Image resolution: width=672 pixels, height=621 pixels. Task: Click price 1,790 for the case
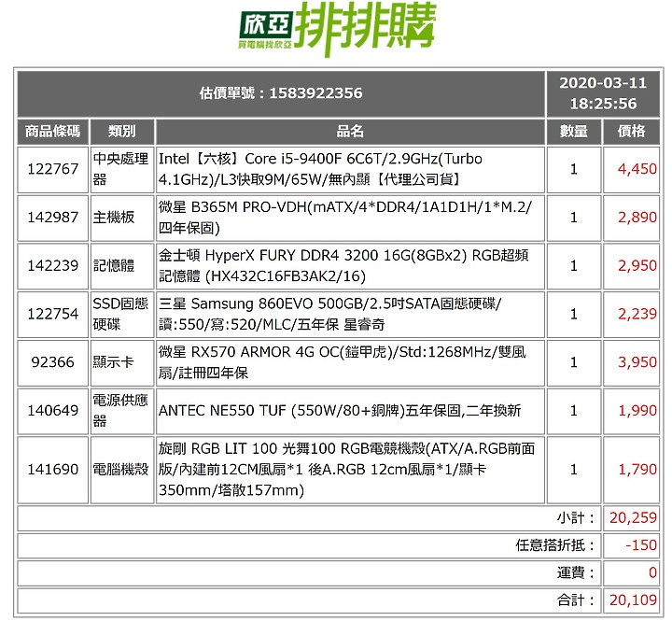pyautogui.click(x=637, y=470)
